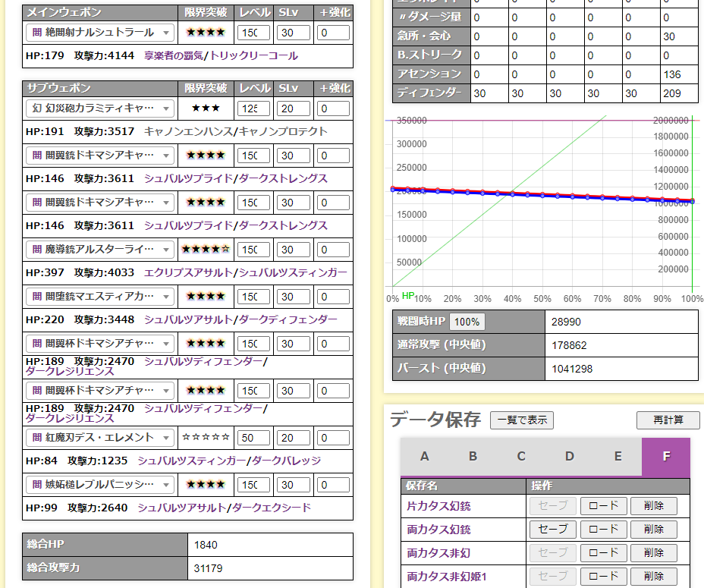Edit level field for 紅魔刃デス・エレメント
This screenshot has width=704, height=588.
pos(253,438)
